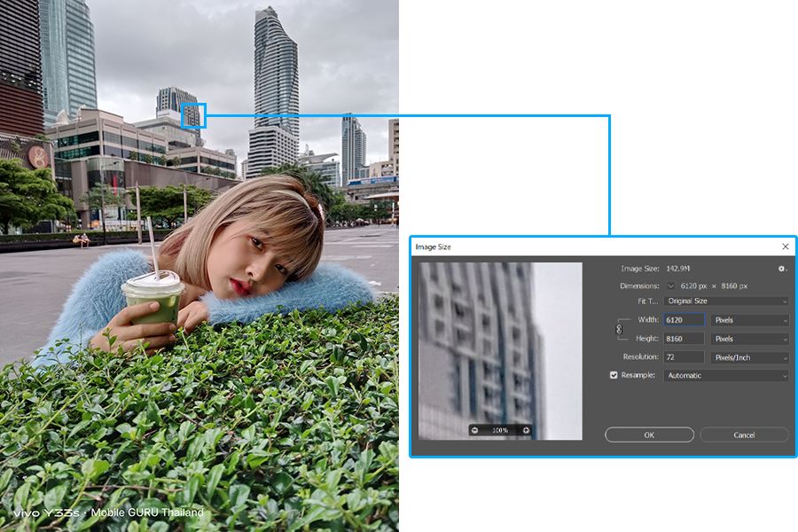Click the 100% zoom level label
Screen dimensions: 798x532
pyautogui.click(x=500, y=430)
